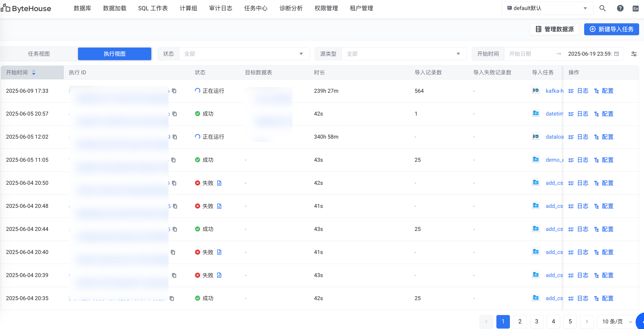Go to 审计日志 menu item

(x=220, y=8)
